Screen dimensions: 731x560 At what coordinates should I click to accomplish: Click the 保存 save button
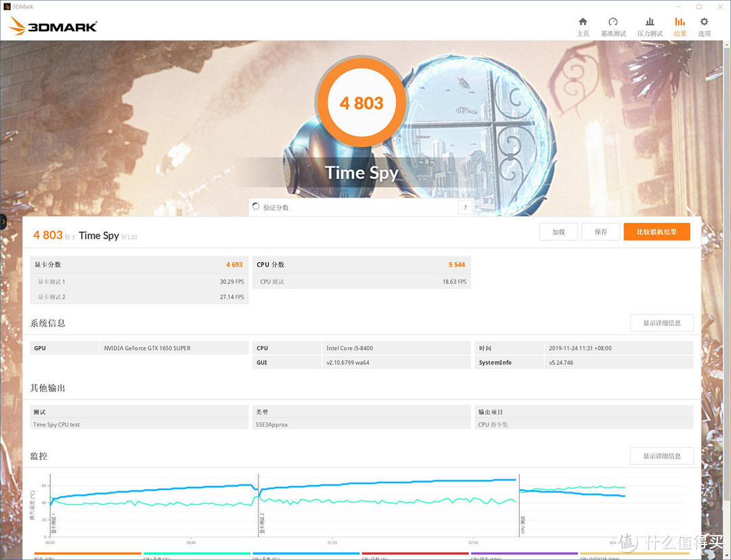600,232
